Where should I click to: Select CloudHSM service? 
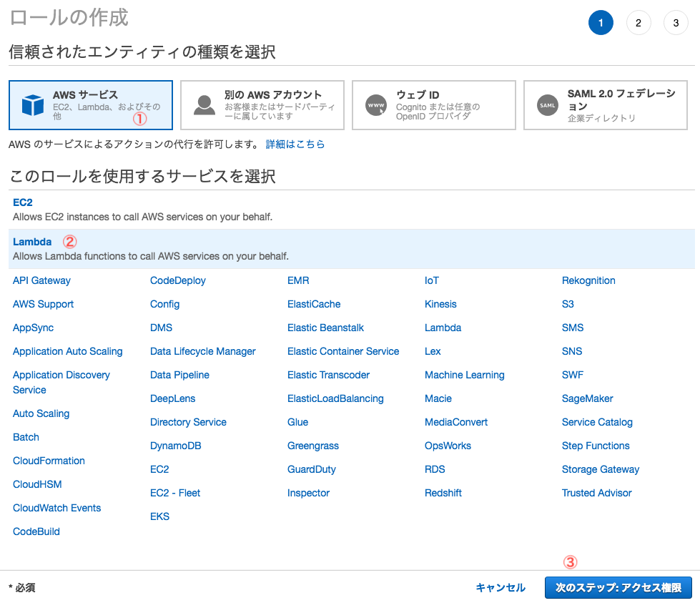point(37,485)
